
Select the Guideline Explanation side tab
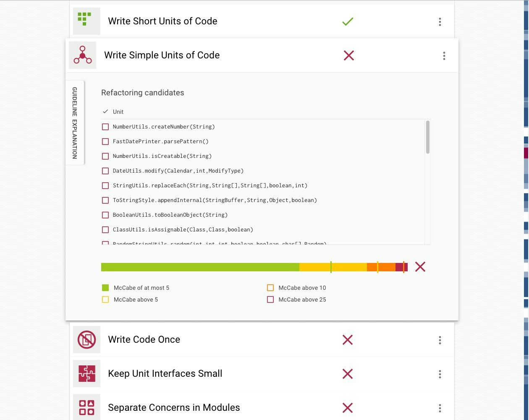click(x=75, y=123)
